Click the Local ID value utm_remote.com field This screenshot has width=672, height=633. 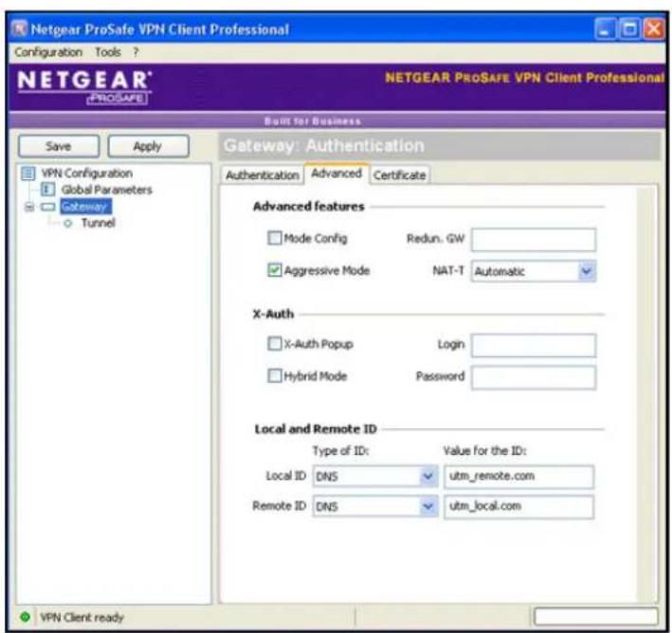coord(519,477)
